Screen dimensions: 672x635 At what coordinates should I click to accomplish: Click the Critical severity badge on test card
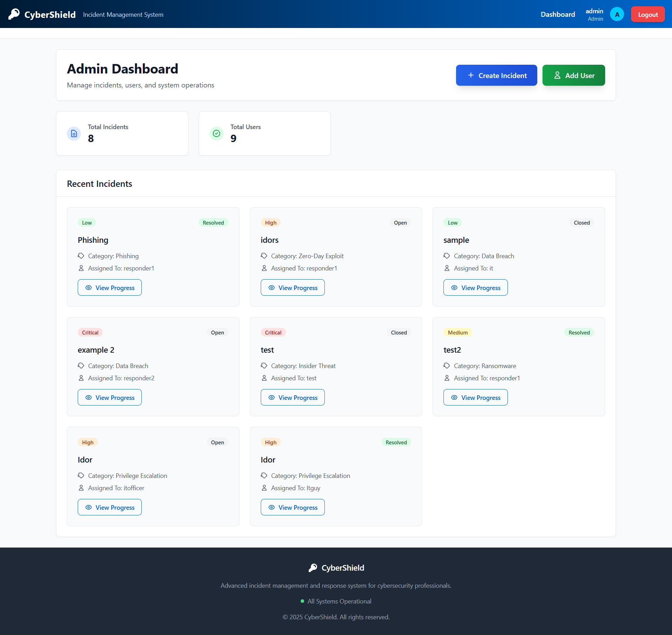tap(273, 333)
